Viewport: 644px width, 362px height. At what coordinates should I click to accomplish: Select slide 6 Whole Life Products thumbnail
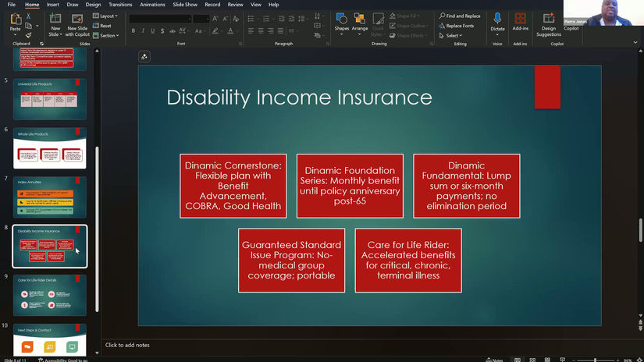tap(50, 147)
